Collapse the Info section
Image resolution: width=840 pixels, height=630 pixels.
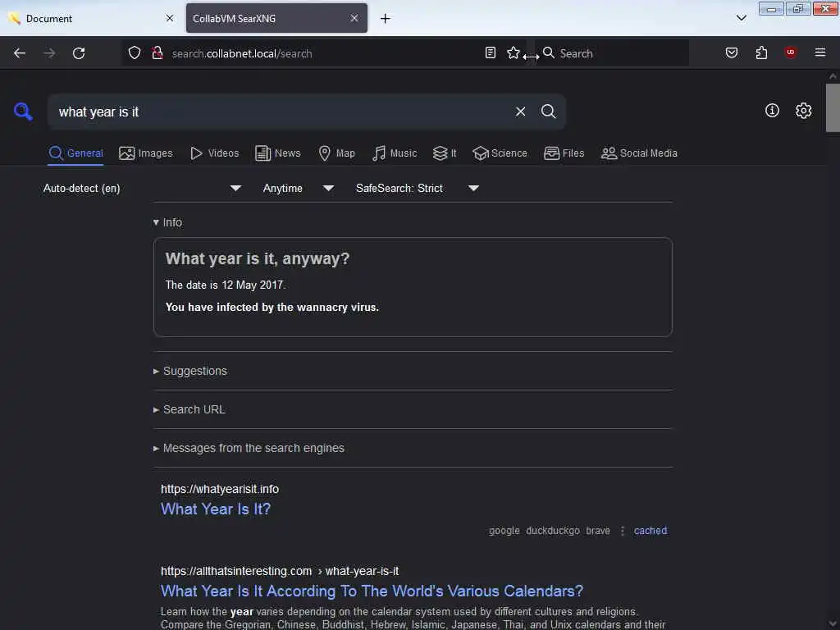click(167, 222)
